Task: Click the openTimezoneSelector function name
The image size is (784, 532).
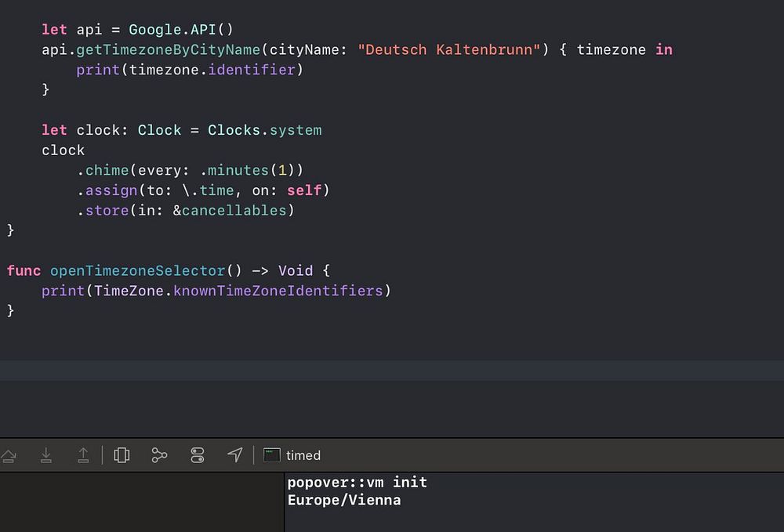Action: coord(138,271)
